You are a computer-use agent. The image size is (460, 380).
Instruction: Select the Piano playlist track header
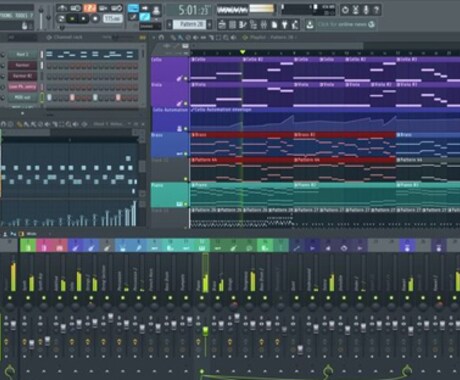[170, 195]
